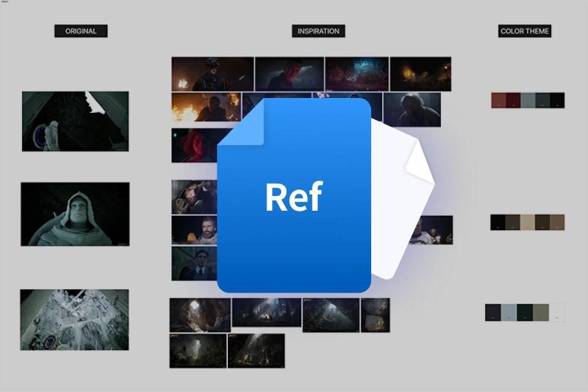This screenshot has height=392, width=588.
Task: Pick the medium brown swatch ending middle palette
Action: [557, 222]
